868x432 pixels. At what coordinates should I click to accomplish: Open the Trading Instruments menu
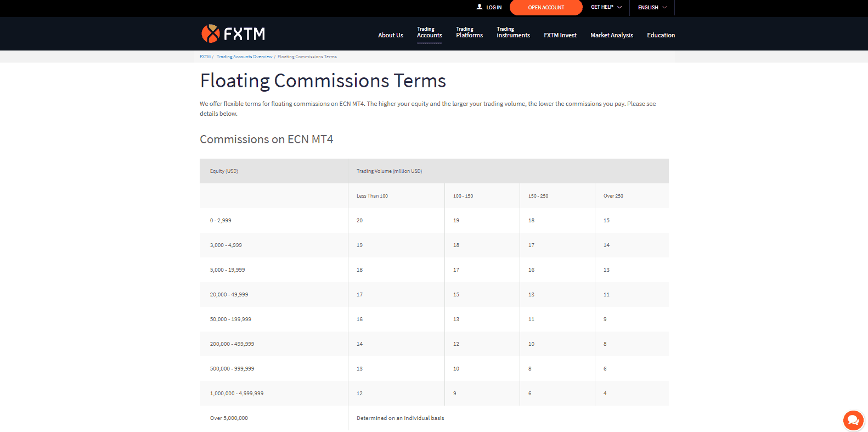pyautogui.click(x=514, y=32)
